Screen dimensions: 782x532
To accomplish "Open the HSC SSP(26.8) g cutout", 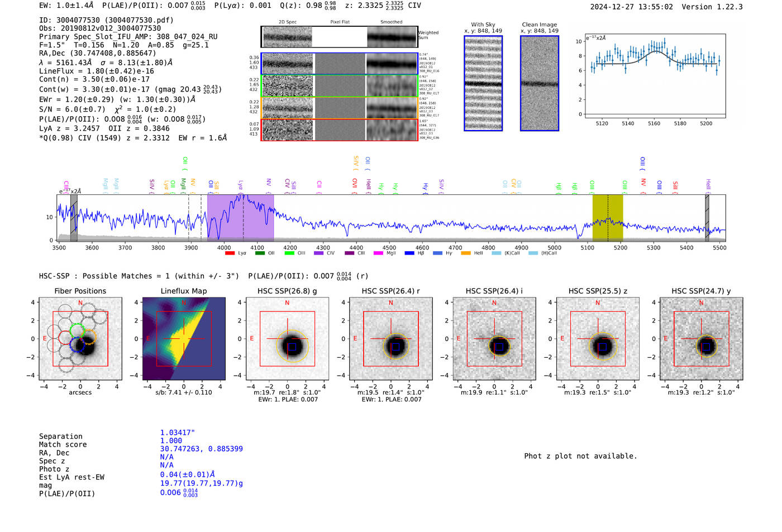I will 287,338.
